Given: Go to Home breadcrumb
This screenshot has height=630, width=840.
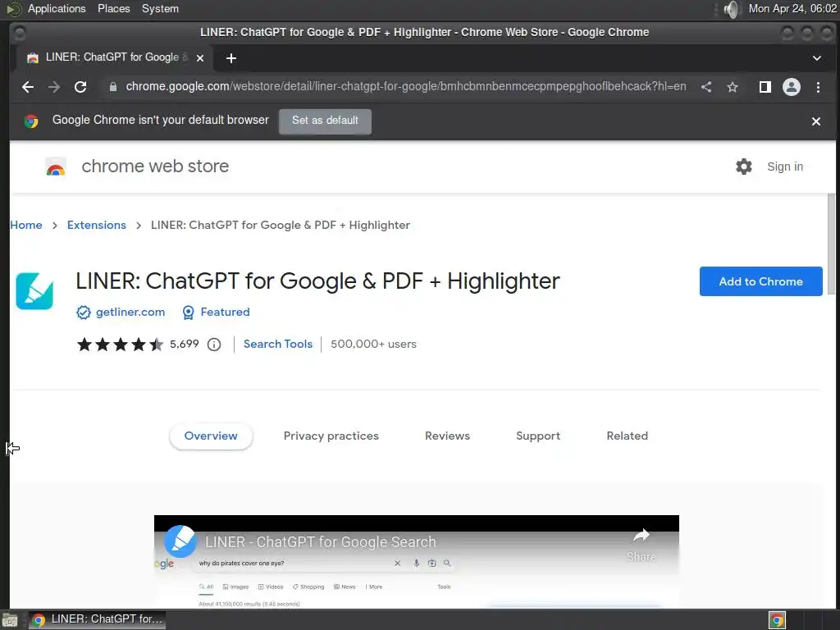Looking at the screenshot, I should point(25,225).
